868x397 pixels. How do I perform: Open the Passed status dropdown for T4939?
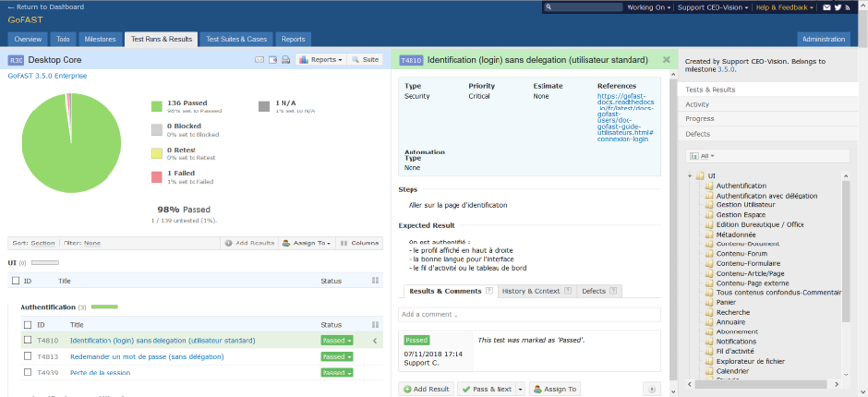(x=336, y=374)
